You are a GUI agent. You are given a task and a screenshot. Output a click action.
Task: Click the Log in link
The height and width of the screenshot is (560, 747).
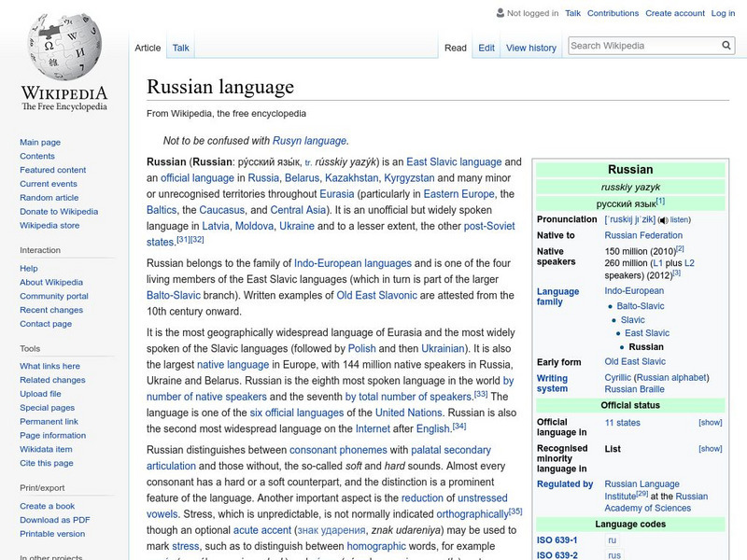723,13
